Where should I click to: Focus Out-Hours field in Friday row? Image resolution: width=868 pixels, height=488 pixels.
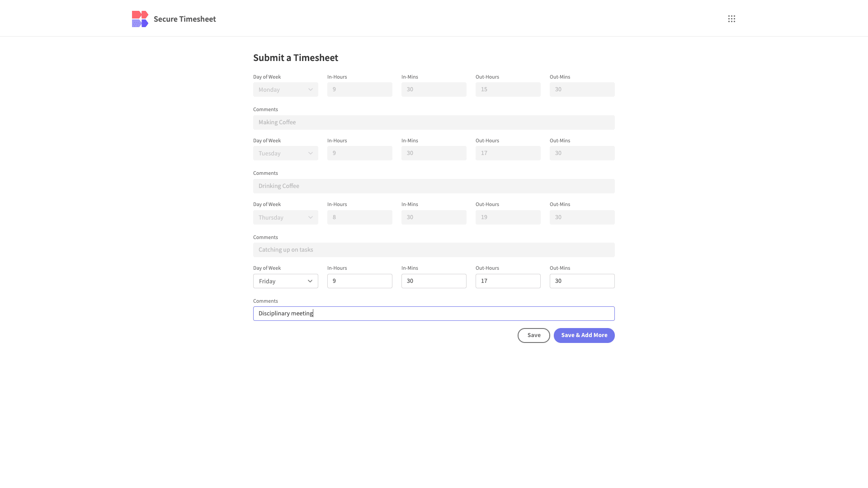click(x=508, y=281)
